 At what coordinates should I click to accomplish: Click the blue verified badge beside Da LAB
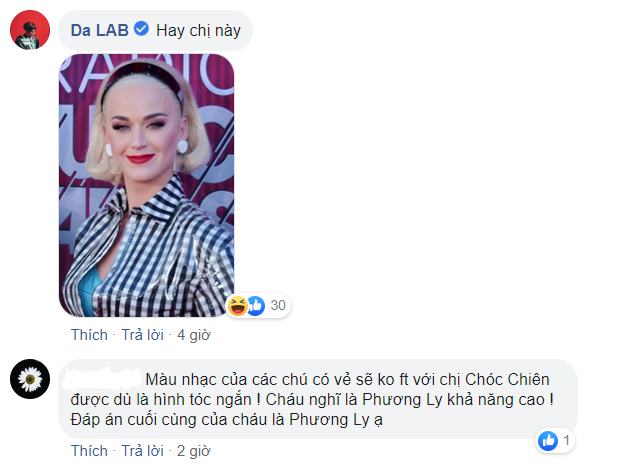(x=142, y=29)
